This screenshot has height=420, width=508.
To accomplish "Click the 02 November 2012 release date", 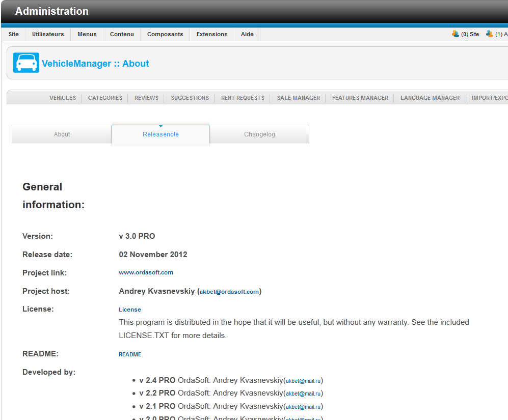I will pos(153,255).
